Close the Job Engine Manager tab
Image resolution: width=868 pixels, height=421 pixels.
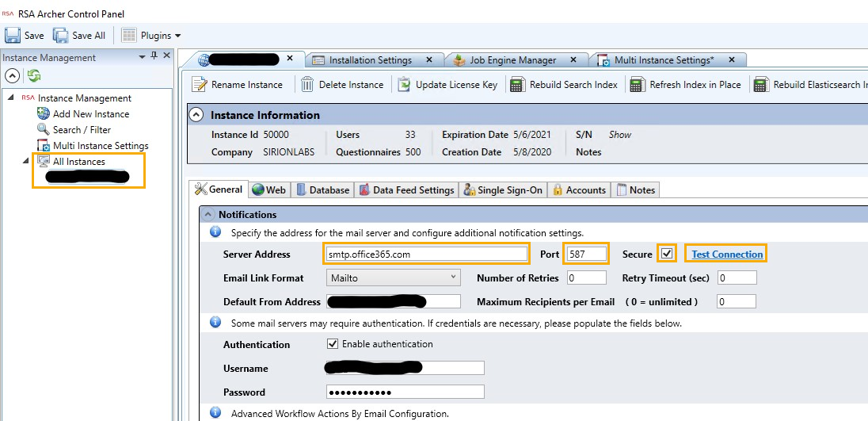point(573,59)
